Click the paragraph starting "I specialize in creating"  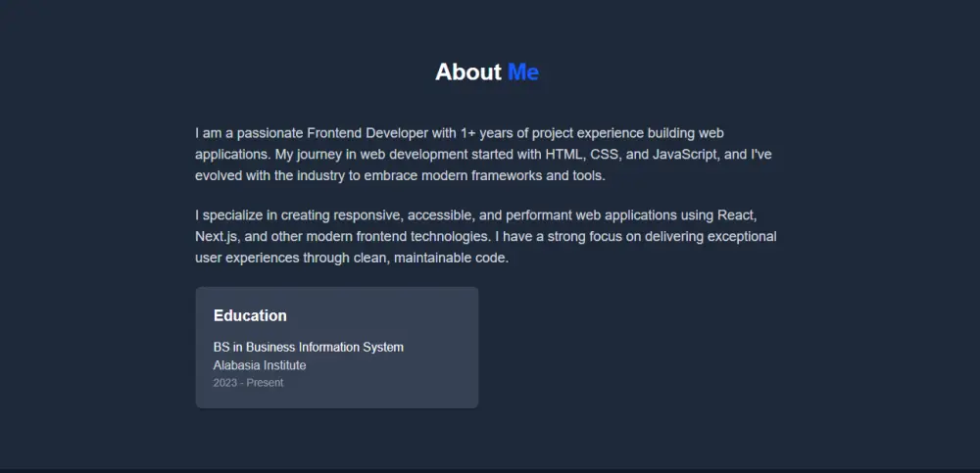[487, 236]
